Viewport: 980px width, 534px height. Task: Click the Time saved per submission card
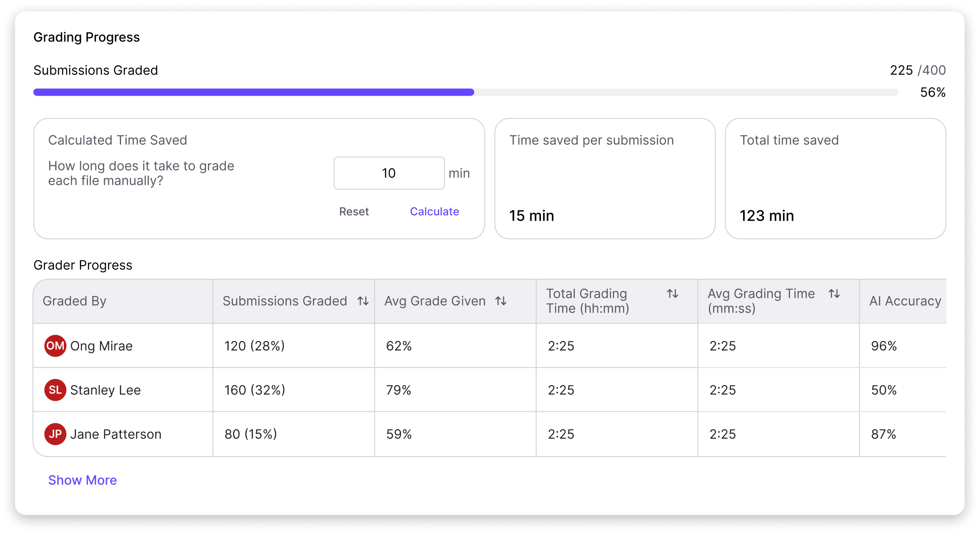coord(604,178)
